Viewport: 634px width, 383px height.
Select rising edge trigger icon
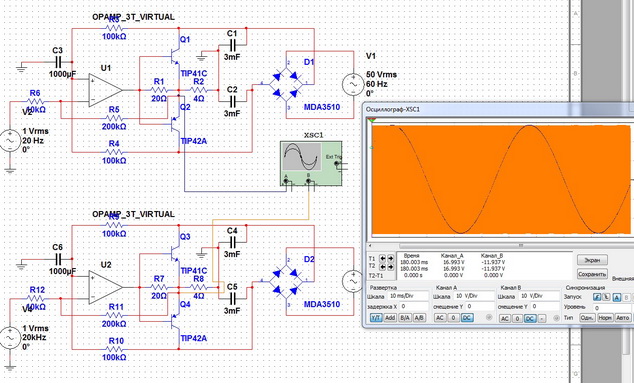pos(597,297)
